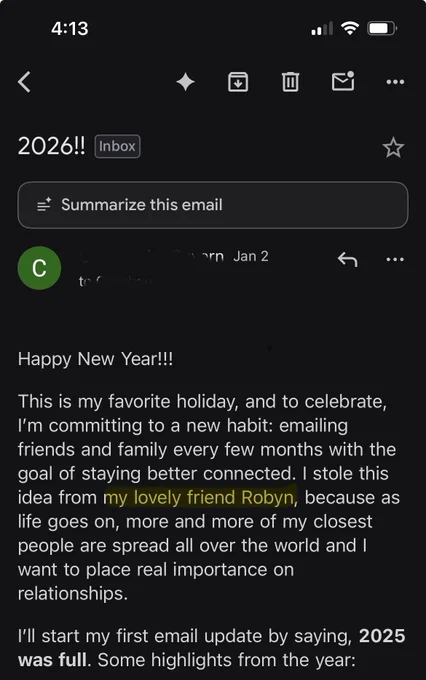Delete the email using the trash icon
The image size is (426, 680).
coord(290,82)
